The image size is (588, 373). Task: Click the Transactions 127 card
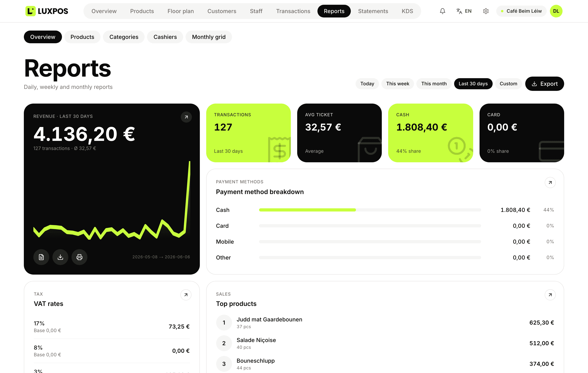click(248, 133)
